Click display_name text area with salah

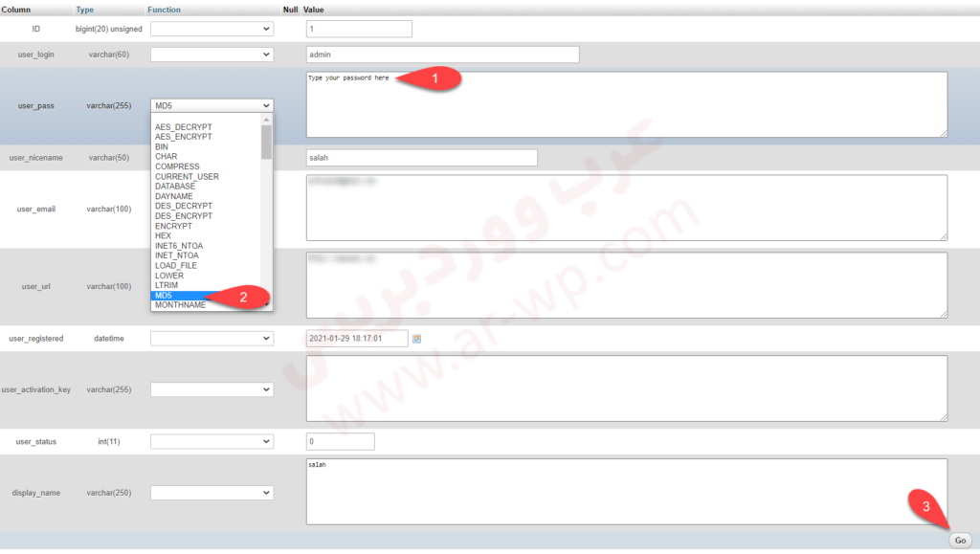(x=627, y=492)
